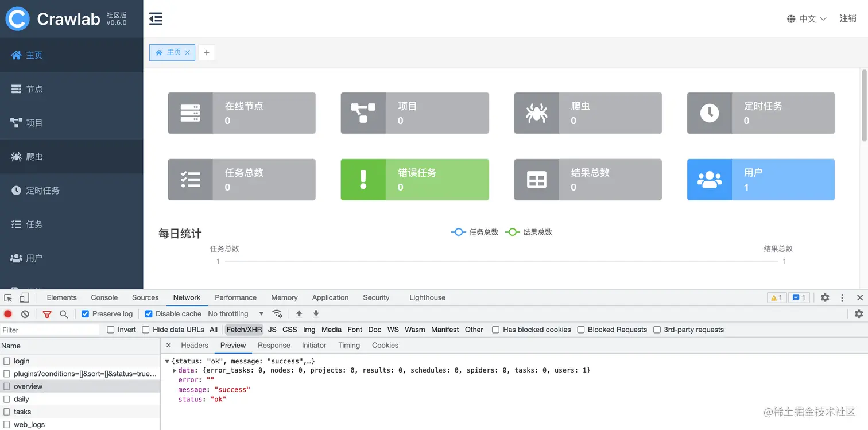The height and width of the screenshot is (430, 868).
Task: Open DevTools settings gear in tab bar
Action: point(825,297)
